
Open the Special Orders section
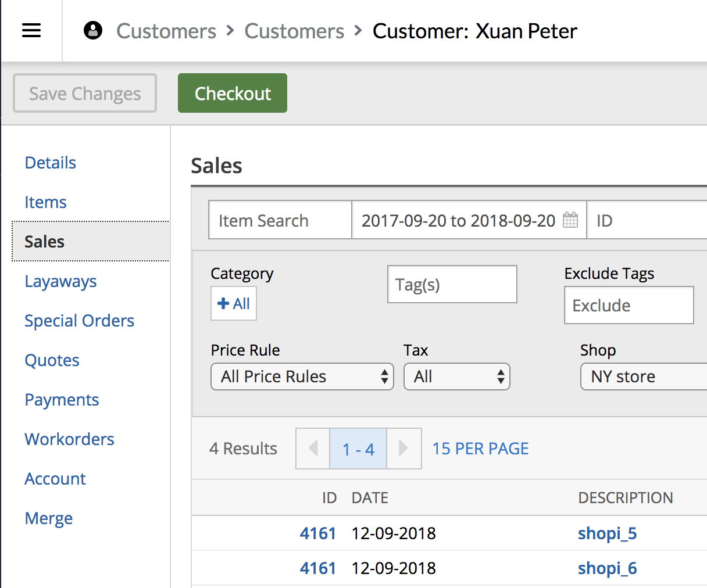coord(79,321)
